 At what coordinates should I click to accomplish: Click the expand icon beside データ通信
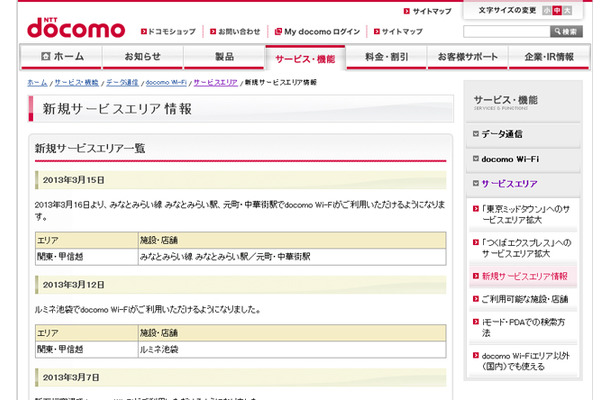coord(475,134)
